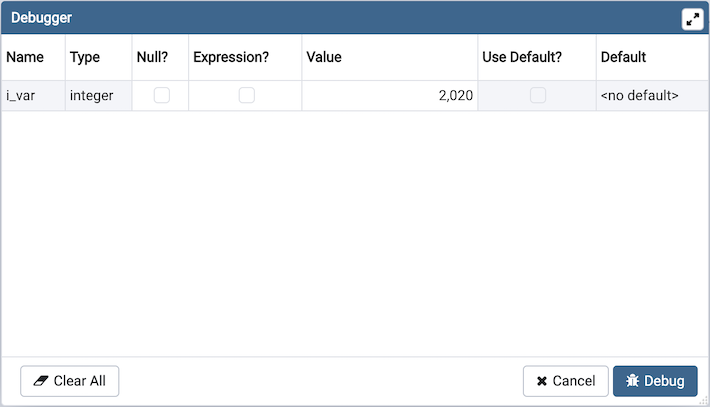Click the resize grip at dialog corner
This screenshot has height=407, width=710.
(x=703, y=401)
